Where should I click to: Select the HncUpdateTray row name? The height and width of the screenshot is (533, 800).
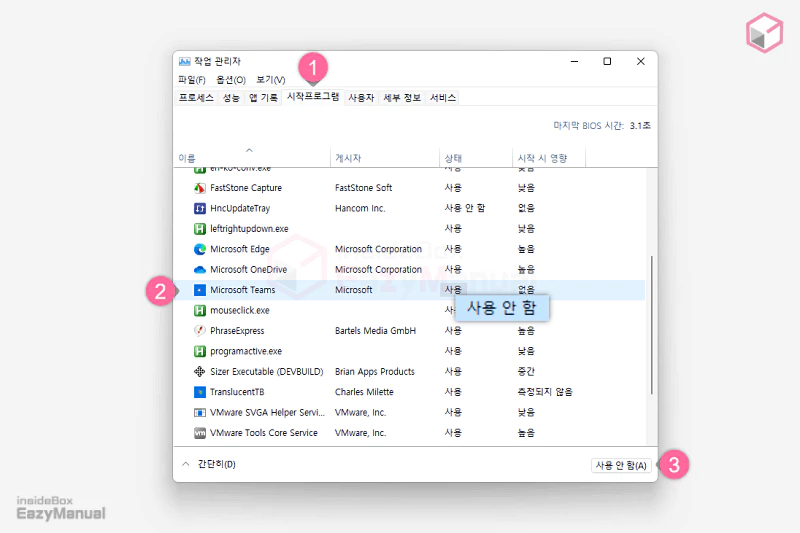(240, 209)
